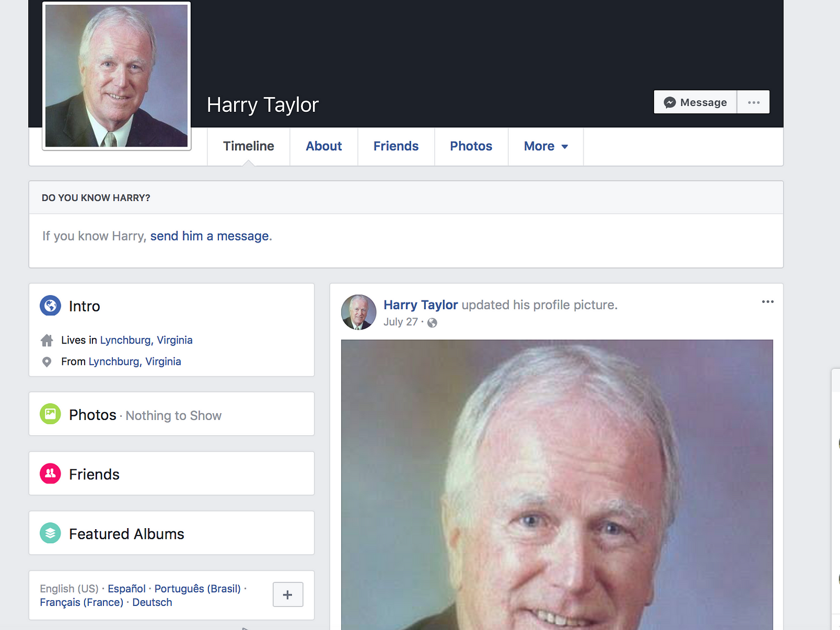The width and height of the screenshot is (840, 630).
Task: Click the teal Featured Albums icon
Action: tap(50, 533)
